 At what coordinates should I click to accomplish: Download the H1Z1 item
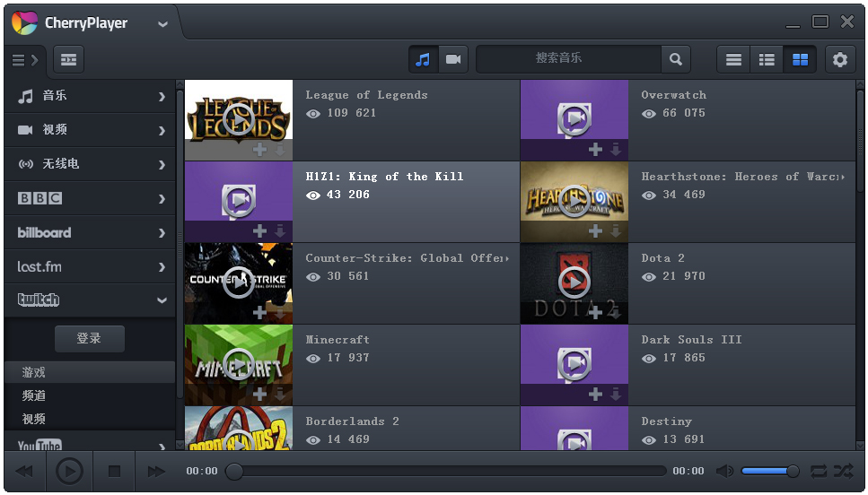point(280,231)
